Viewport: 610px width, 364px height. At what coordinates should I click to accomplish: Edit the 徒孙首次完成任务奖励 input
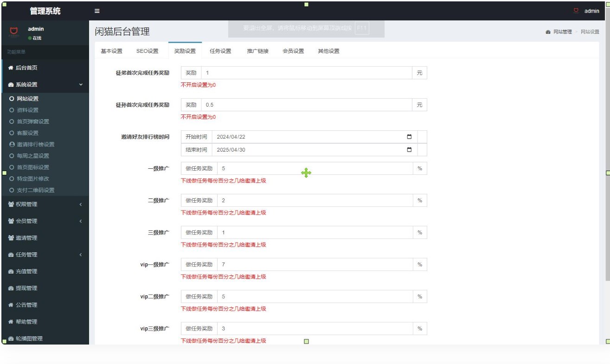(x=306, y=105)
